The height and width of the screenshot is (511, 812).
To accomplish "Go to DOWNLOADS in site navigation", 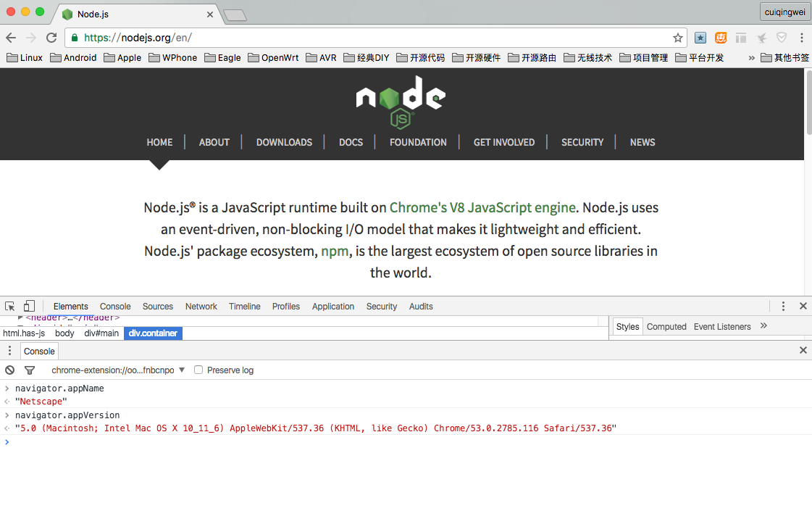I will click(x=284, y=142).
